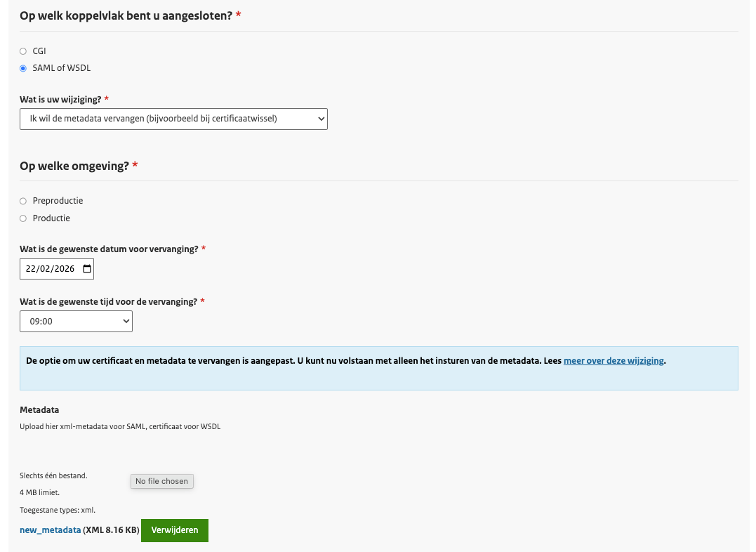Open the time dropdown showing 09:00
Screen dimensions: 756x552
click(76, 321)
